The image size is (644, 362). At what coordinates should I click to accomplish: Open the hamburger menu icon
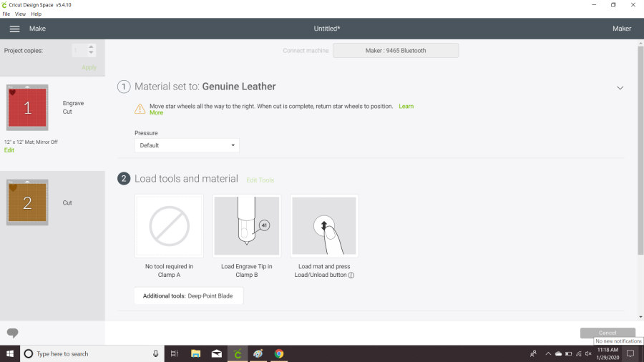(14, 29)
